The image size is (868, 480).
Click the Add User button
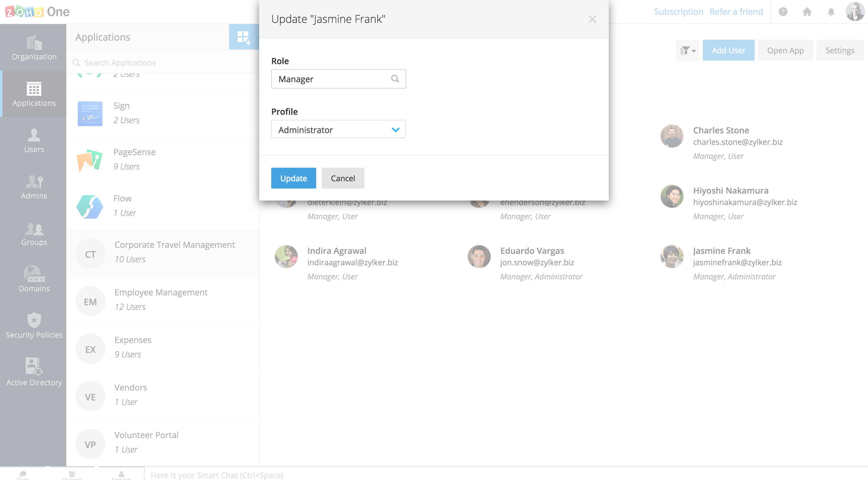[728, 50]
